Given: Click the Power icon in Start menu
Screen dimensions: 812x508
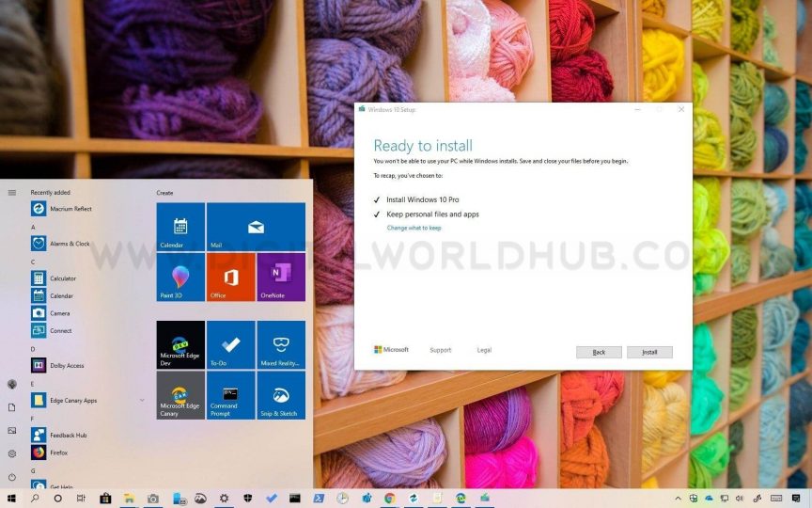Looking at the screenshot, I should point(12,477).
